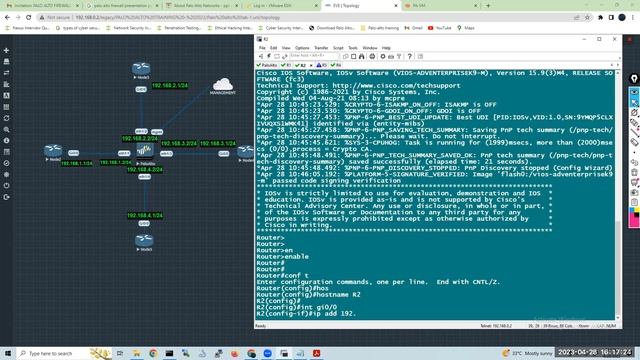
Task: Select the MANAGEMENT cloud network in topology
Action: pyautogui.click(x=223, y=85)
